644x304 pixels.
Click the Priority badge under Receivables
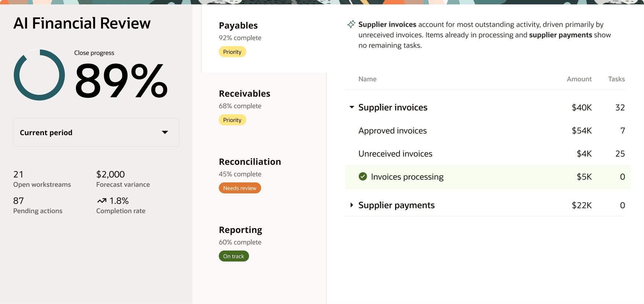click(232, 120)
